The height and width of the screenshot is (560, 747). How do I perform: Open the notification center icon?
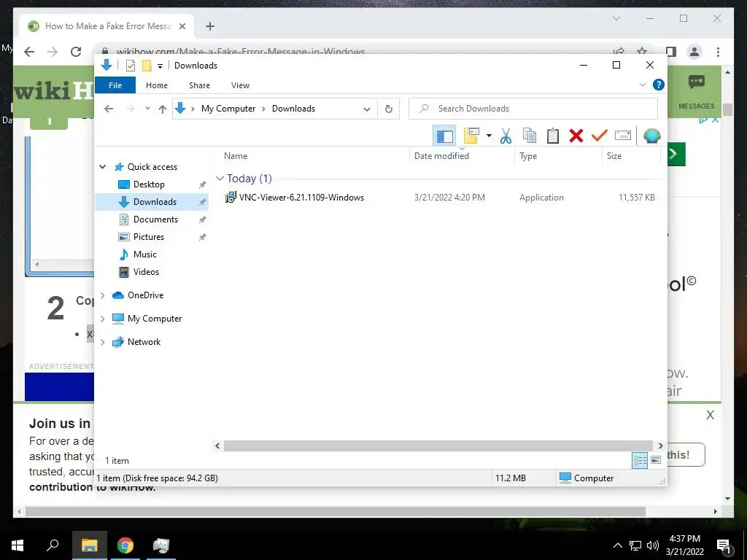pos(724,545)
